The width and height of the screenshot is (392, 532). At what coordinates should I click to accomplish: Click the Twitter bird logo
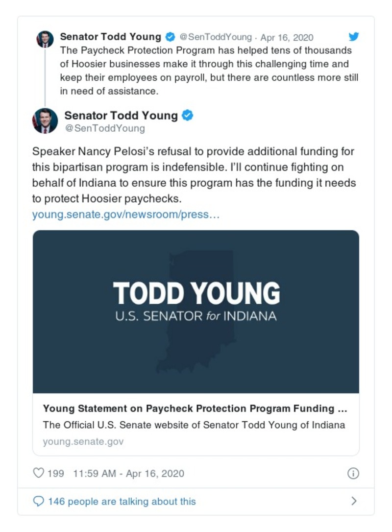click(x=354, y=37)
